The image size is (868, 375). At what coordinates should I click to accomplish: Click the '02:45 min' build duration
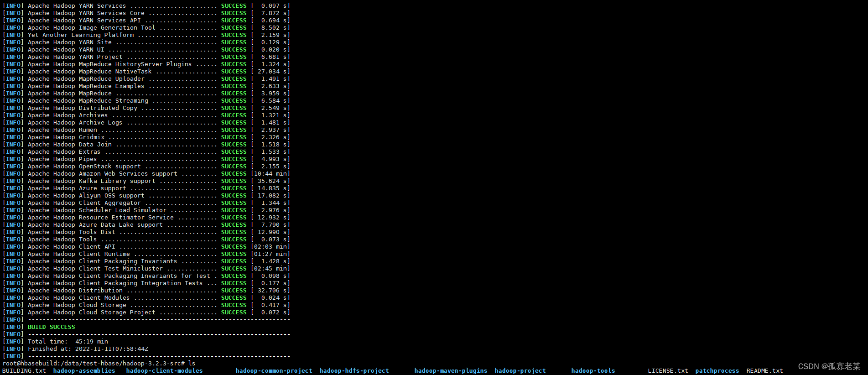point(270,269)
